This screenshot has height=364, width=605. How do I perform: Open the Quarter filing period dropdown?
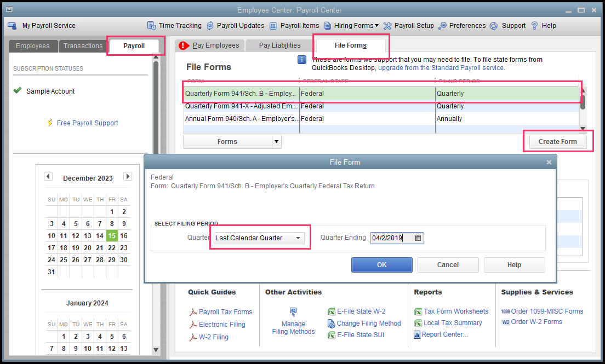click(x=259, y=238)
